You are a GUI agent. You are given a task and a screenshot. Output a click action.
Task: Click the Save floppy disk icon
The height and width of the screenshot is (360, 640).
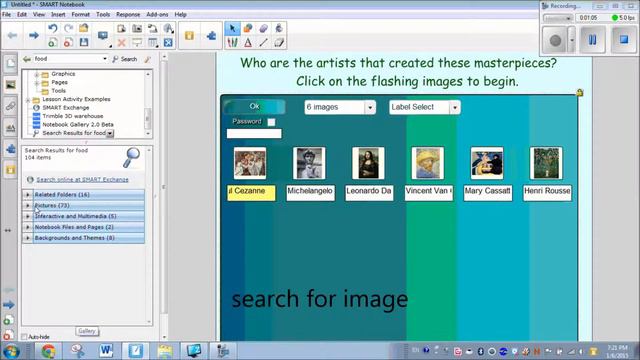(84, 42)
